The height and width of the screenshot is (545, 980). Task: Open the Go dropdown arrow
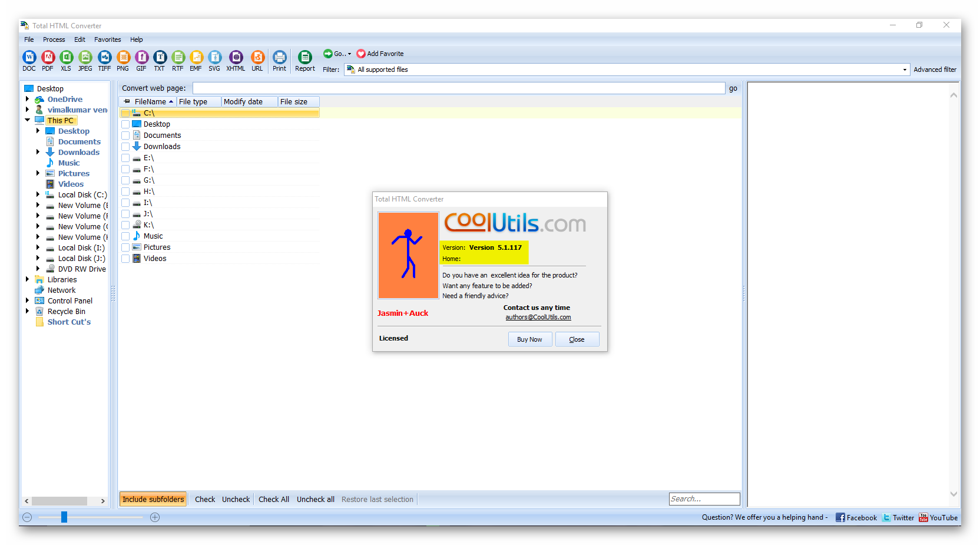tap(350, 54)
